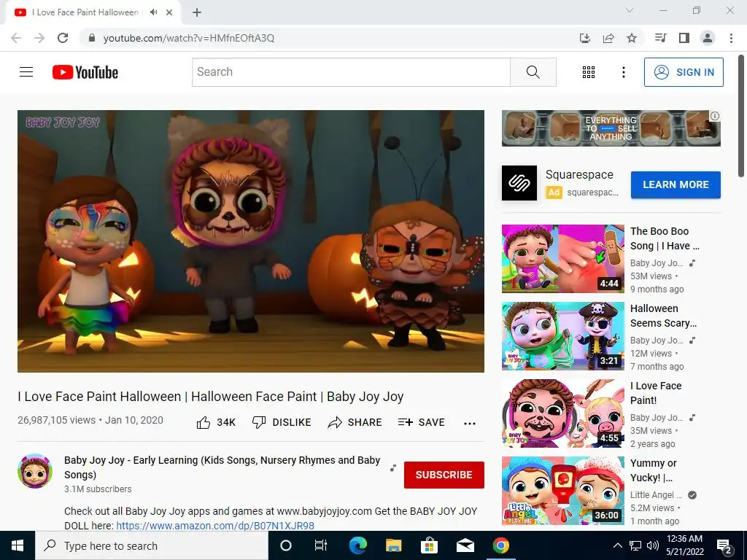The image size is (747, 560).
Task: Open the Squarespace logo in ad
Action: [519, 183]
